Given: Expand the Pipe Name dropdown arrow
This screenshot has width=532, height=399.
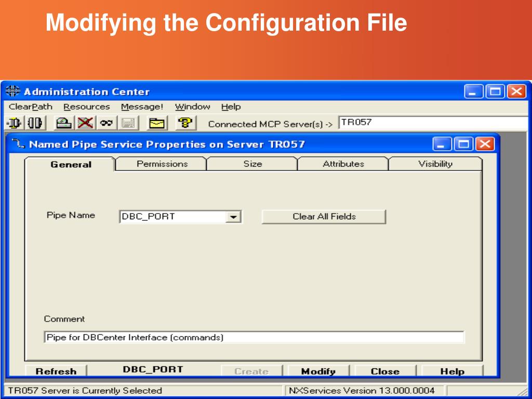Looking at the screenshot, I should (233, 217).
